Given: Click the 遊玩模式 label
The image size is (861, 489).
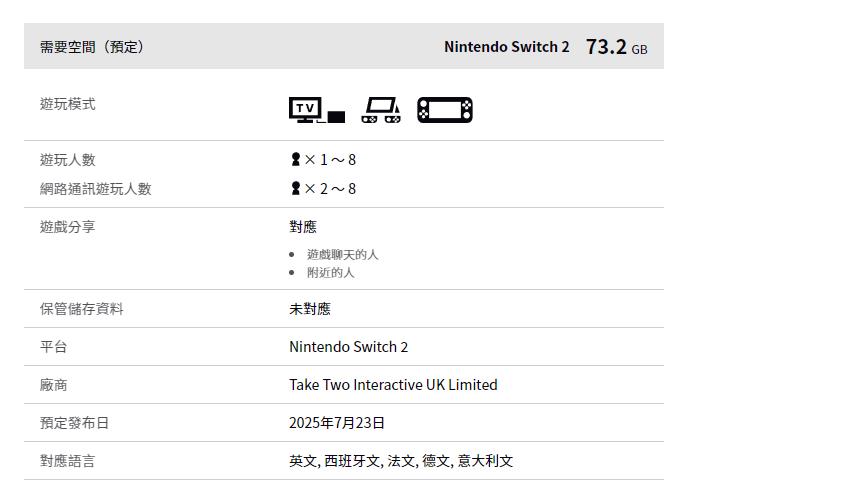Looking at the screenshot, I should coord(68,104).
